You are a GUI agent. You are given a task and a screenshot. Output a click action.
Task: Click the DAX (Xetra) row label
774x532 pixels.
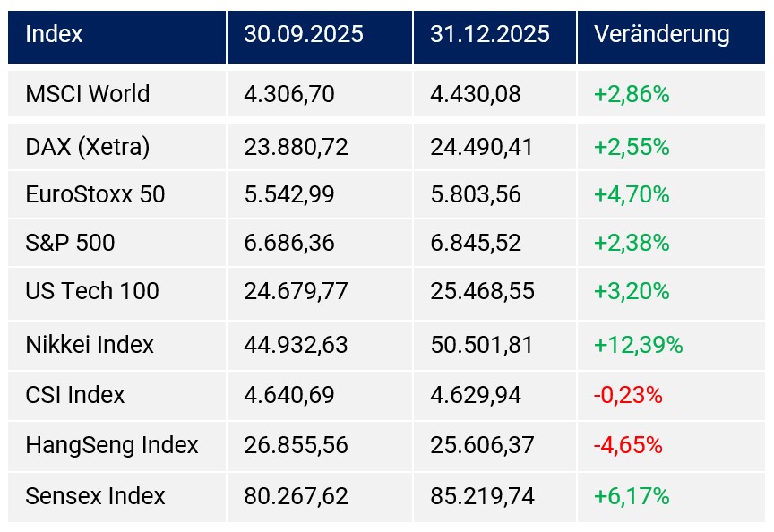tap(88, 147)
